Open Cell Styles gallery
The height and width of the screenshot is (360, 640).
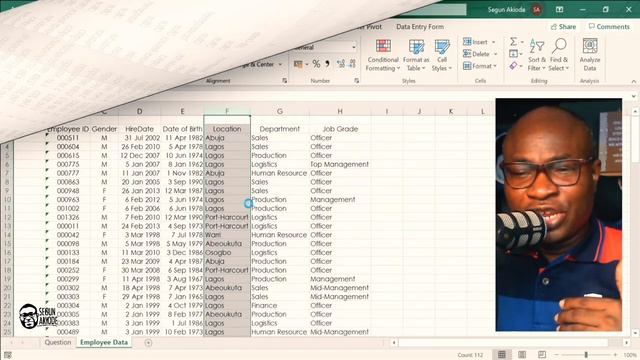click(442, 56)
